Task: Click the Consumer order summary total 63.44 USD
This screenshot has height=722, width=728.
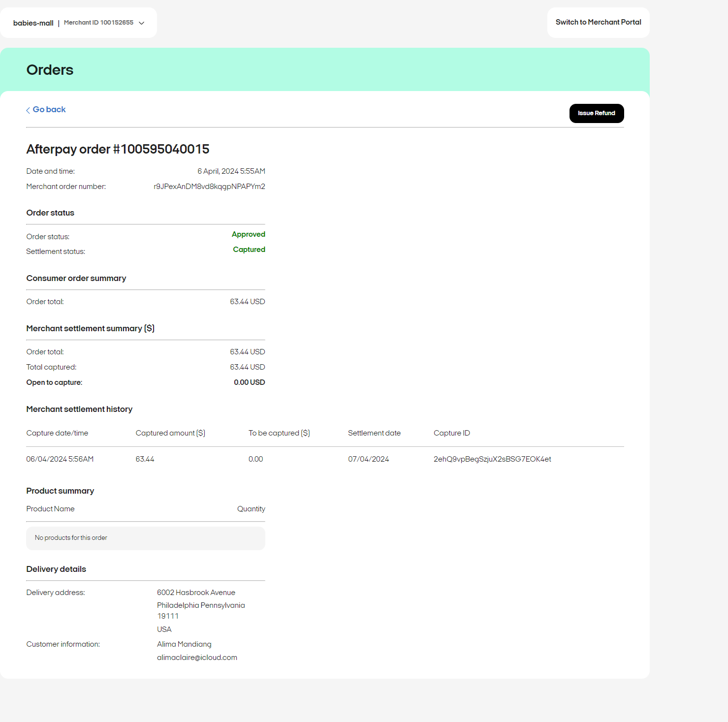Action: point(248,302)
